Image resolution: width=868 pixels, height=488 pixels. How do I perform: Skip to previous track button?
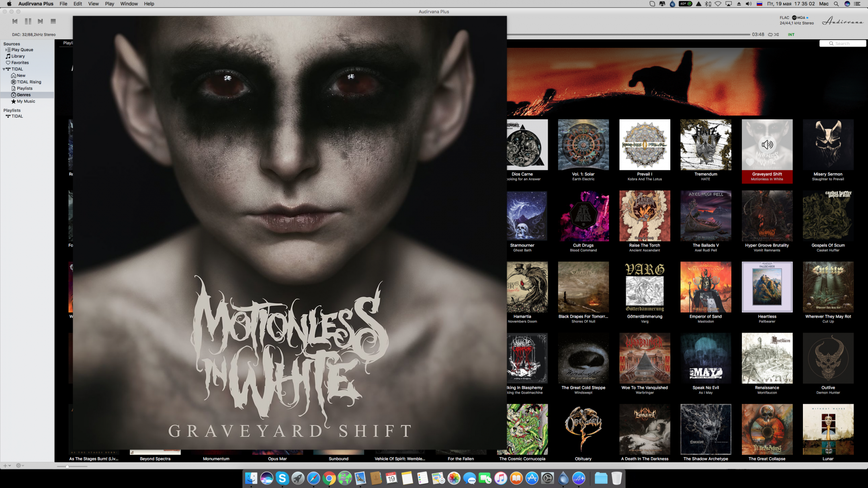(15, 21)
